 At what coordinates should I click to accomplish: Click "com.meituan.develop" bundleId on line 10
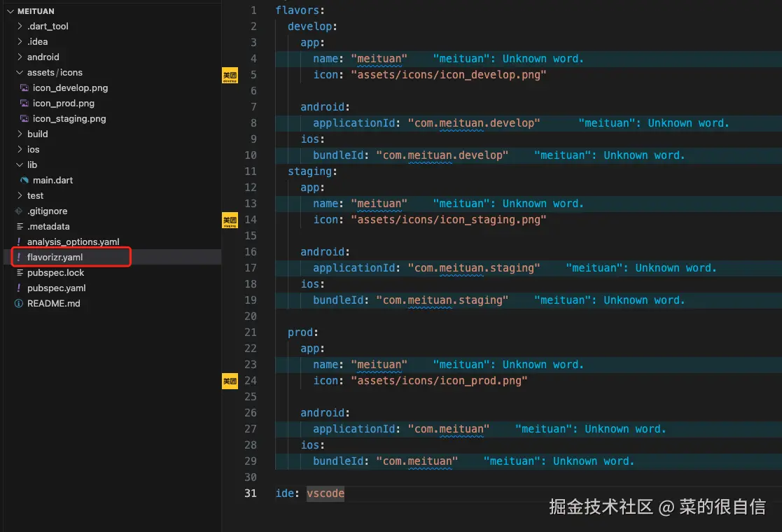[x=442, y=155]
